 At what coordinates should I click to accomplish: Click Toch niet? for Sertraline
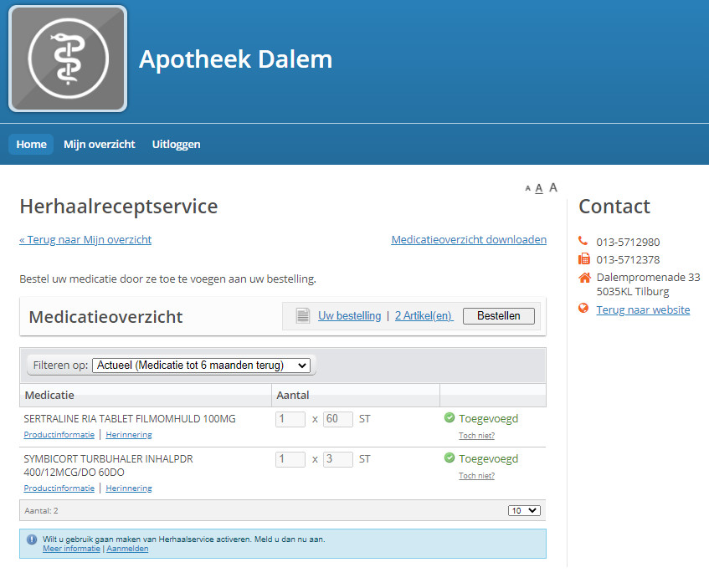(476, 436)
